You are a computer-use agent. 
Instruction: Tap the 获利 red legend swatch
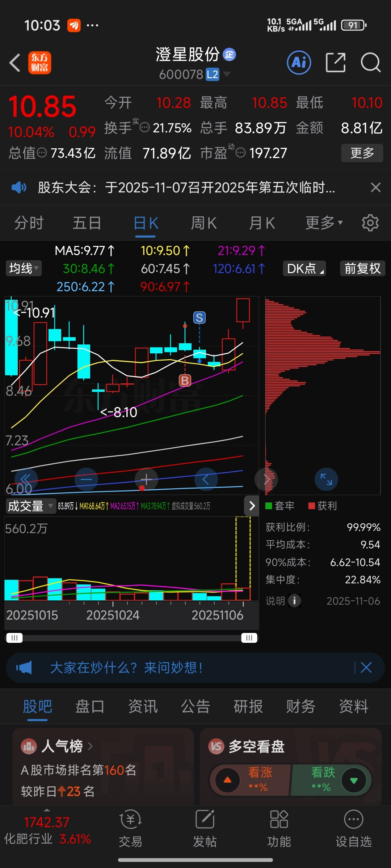coord(311,506)
